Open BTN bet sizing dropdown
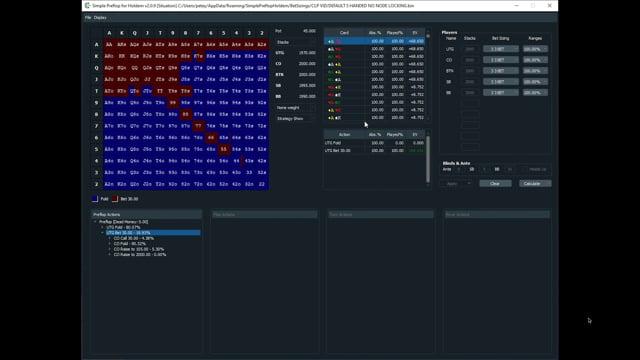The image size is (640, 360). tap(501, 71)
